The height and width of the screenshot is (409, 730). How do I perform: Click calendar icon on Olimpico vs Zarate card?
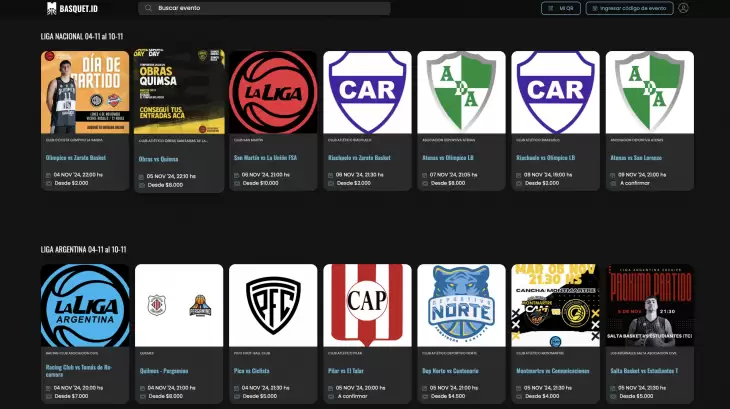48,174
